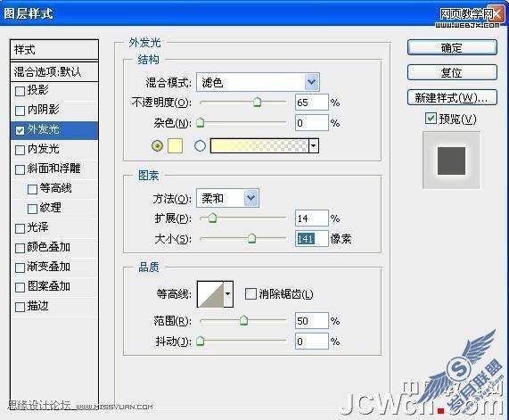Select the 颜色叠加 style row label
Image resolution: width=509 pixels, height=420 pixels.
(48, 247)
